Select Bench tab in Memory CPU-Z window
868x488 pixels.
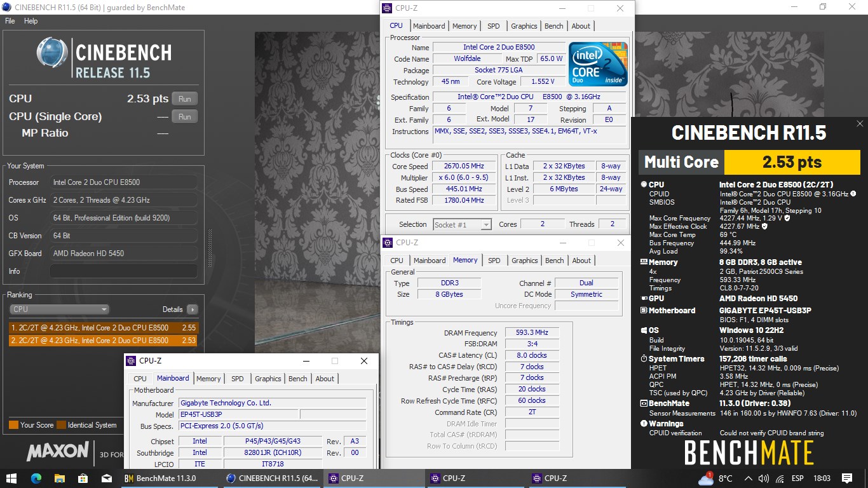click(x=555, y=261)
